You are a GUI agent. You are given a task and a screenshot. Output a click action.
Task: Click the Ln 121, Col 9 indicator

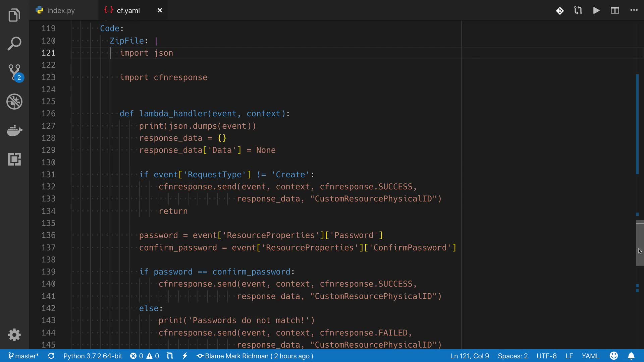click(x=469, y=356)
